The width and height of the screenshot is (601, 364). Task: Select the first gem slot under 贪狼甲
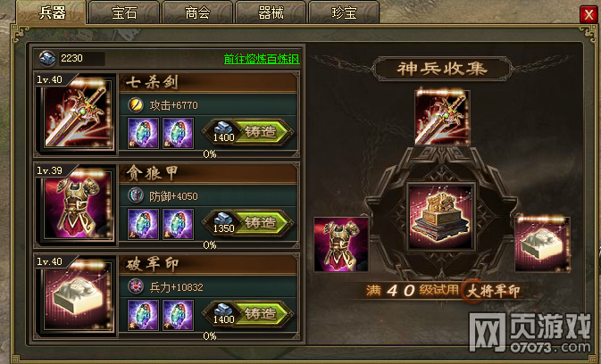click(x=143, y=224)
